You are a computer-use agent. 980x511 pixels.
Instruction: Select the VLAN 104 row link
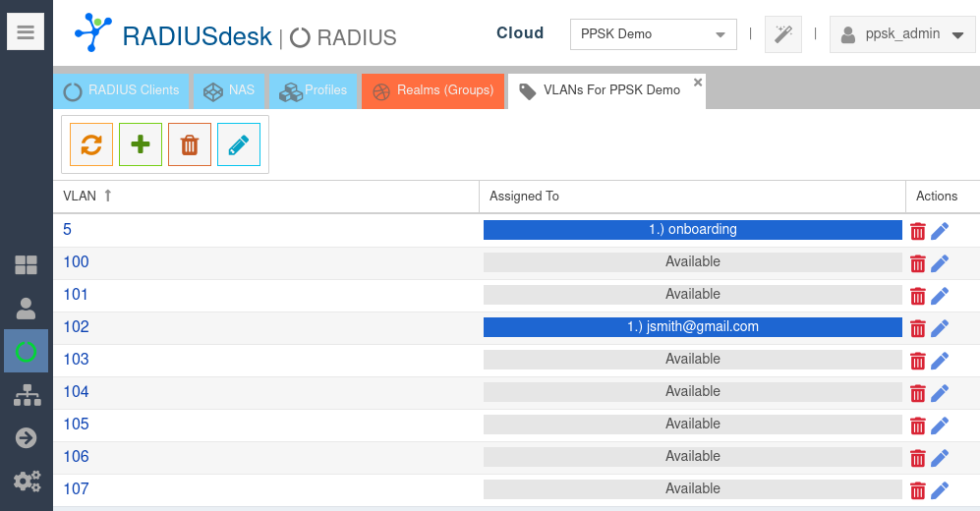click(76, 391)
